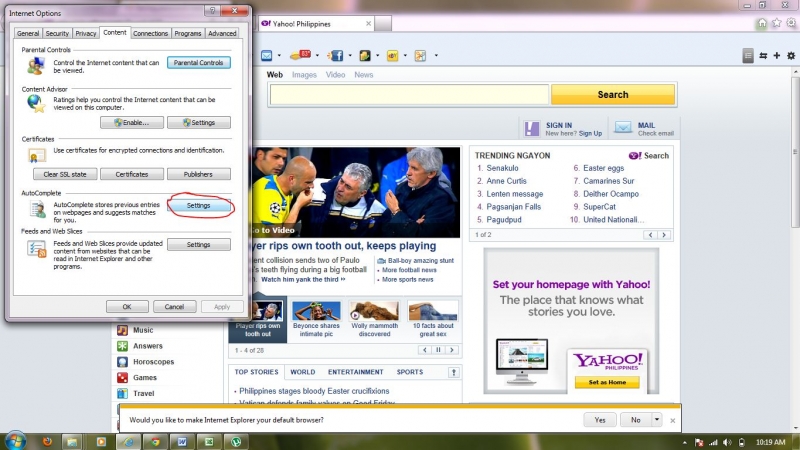Select the WORLD news tab

tap(302, 372)
